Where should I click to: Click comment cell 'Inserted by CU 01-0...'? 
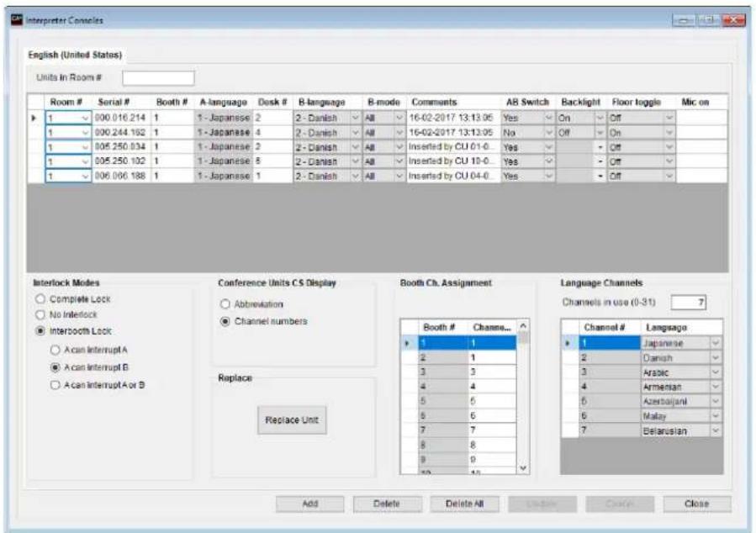point(453,147)
